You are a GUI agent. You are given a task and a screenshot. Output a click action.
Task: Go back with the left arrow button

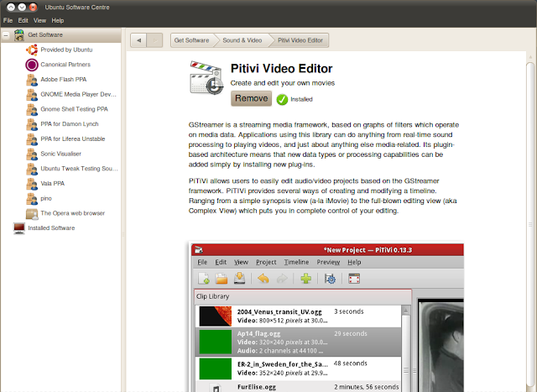click(138, 40)
